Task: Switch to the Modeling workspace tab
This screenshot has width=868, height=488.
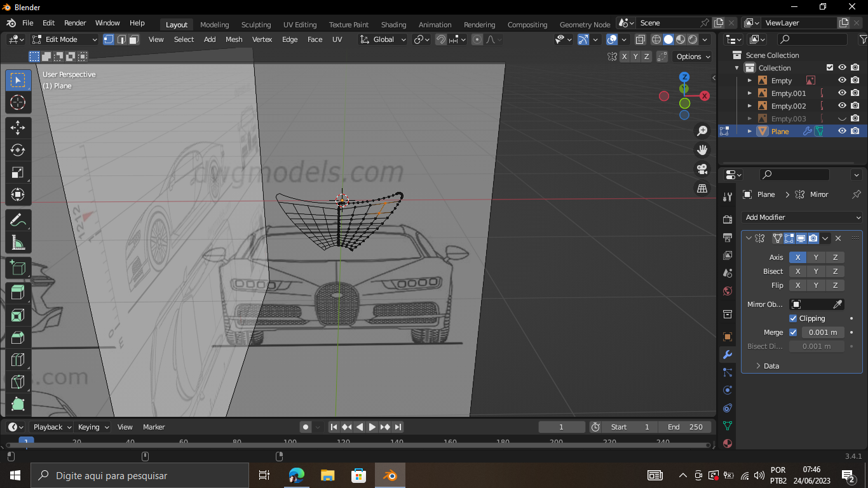Action: (214, 25)
